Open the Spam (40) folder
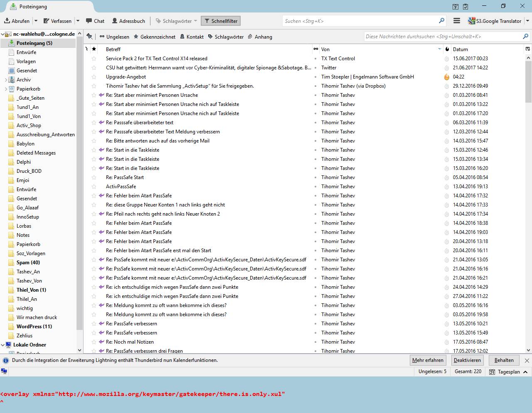 (28, 263)
